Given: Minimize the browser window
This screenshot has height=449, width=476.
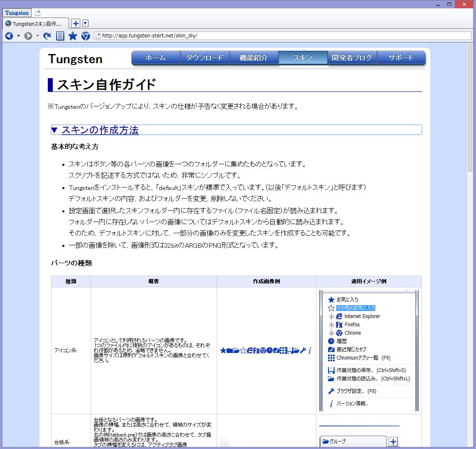Looking at the screenshot, I should click(x=438, y=4).
